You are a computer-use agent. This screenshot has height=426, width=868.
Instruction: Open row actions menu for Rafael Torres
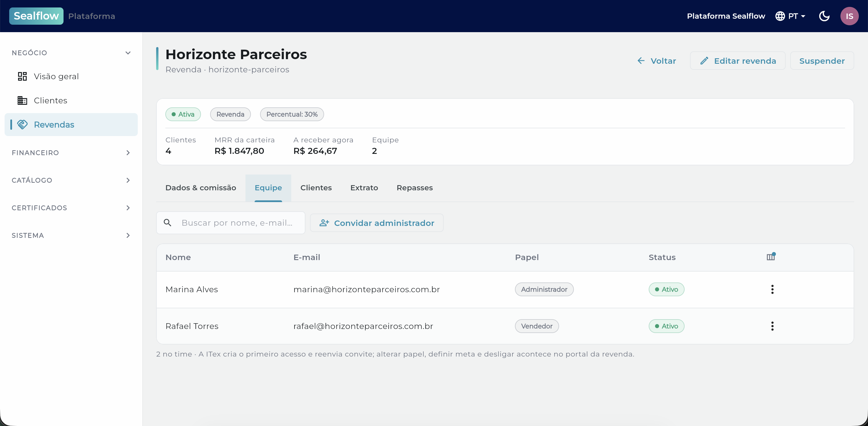(772, 326)
